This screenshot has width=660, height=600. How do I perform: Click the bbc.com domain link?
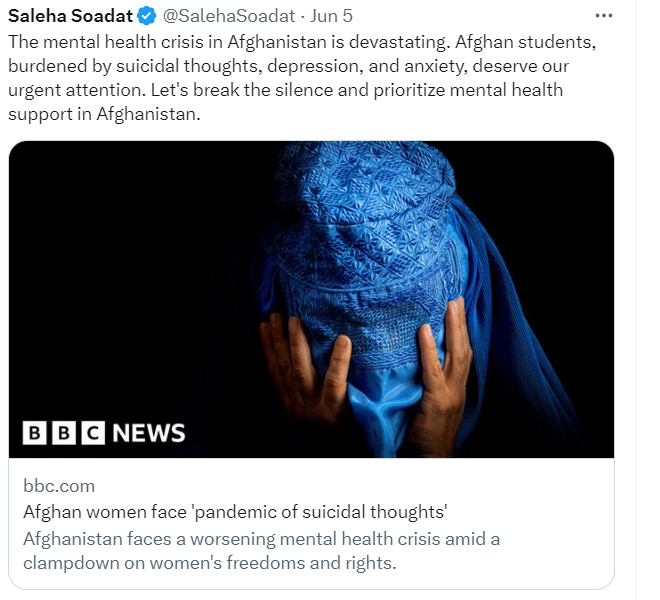pyautogui.click(x=59, y=486)
